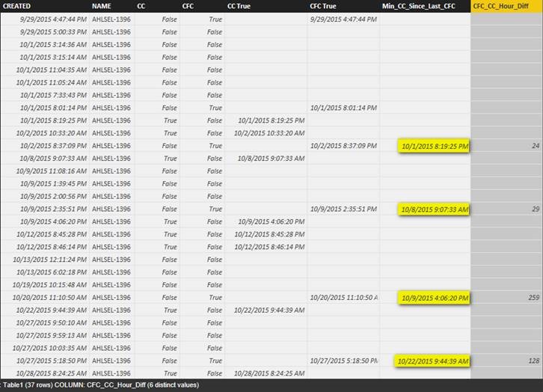Click the hour diff value 24

tap(536, 146)
